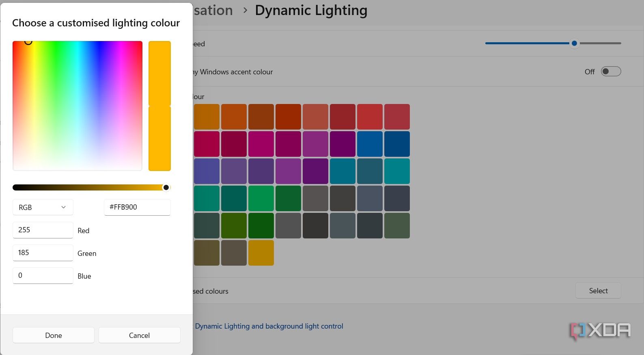Select the first swatch in the bottom row
This screenshot has width=644, height=355.
click(207, 253)
